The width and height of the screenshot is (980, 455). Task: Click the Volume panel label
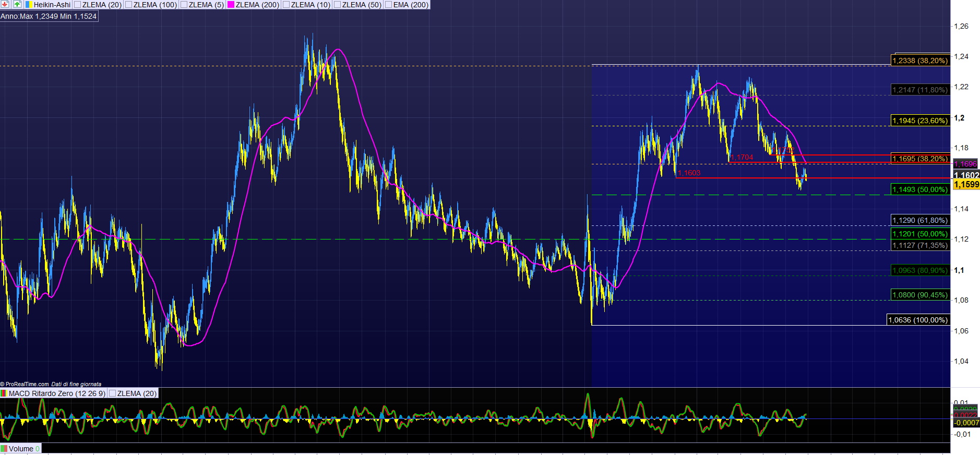tap(21, 449)
